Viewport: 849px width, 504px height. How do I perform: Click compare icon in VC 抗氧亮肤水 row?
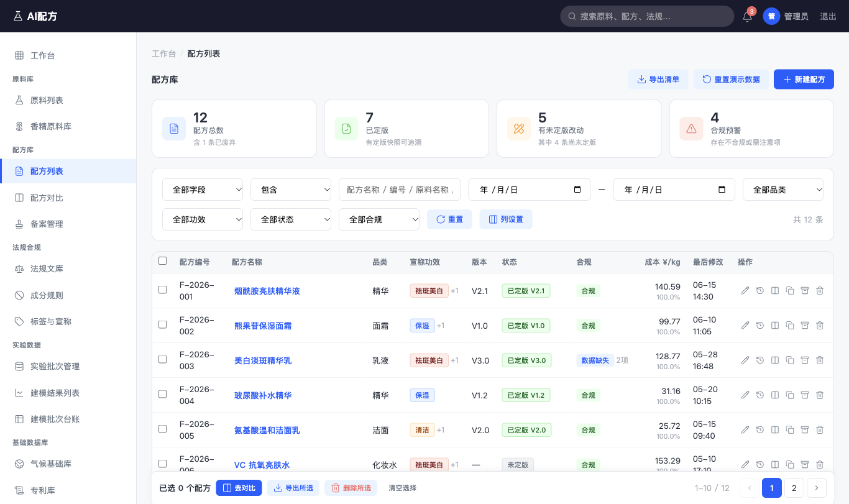pyautogui.click(x=775, y=464)
